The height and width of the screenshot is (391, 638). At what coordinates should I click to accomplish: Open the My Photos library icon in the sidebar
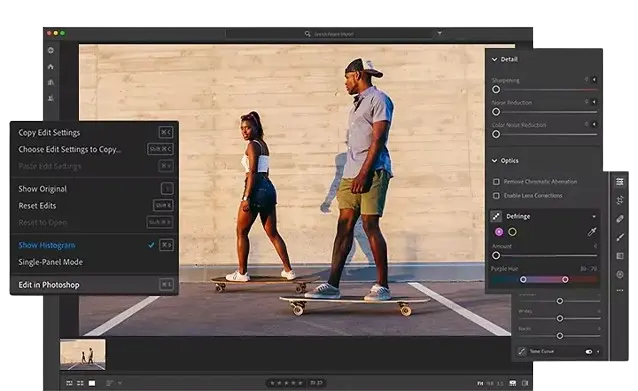click(51, 82)
